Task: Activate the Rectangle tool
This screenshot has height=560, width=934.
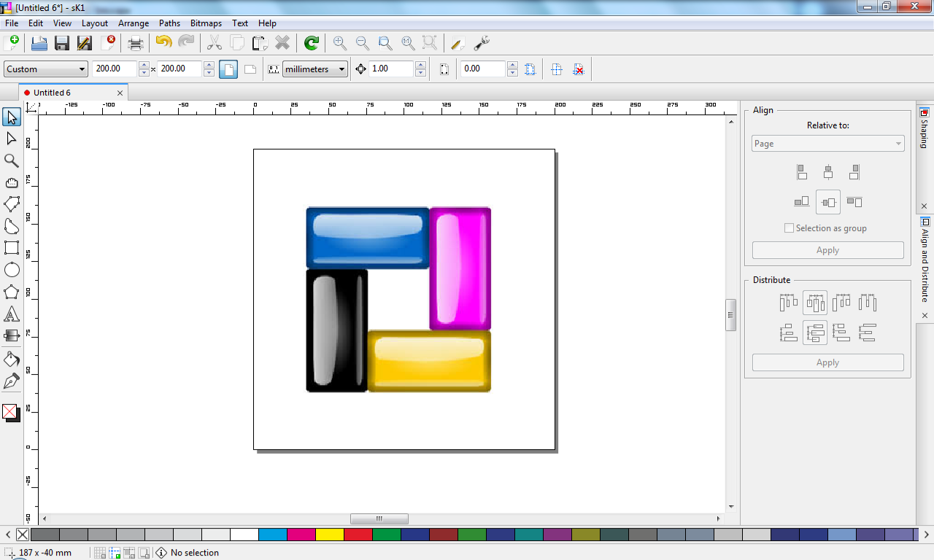Action: [x=11, y=249]
